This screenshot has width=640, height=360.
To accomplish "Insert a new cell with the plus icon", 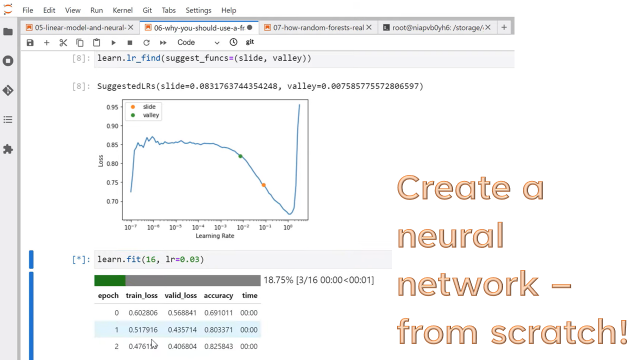I will (47, 42).
